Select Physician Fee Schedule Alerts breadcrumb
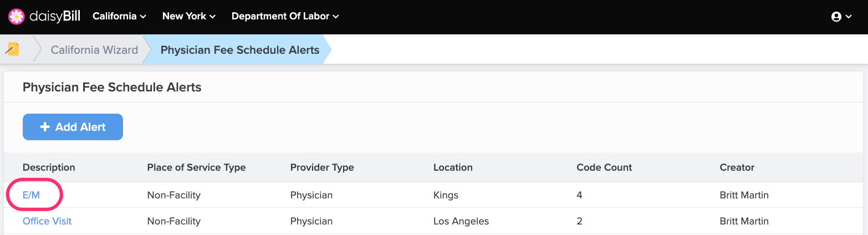This screenshot has height=235, width=868. (x=240, y=50)
